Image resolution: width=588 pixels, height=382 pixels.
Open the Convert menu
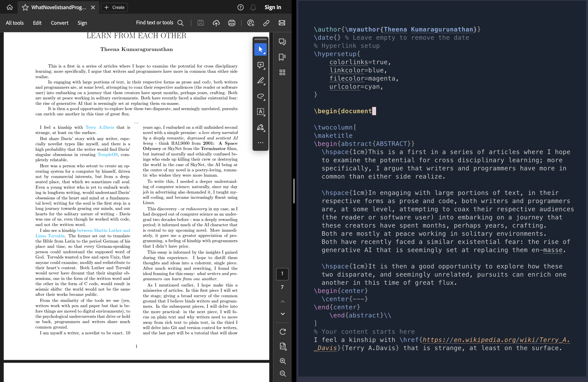coord(59,23)
